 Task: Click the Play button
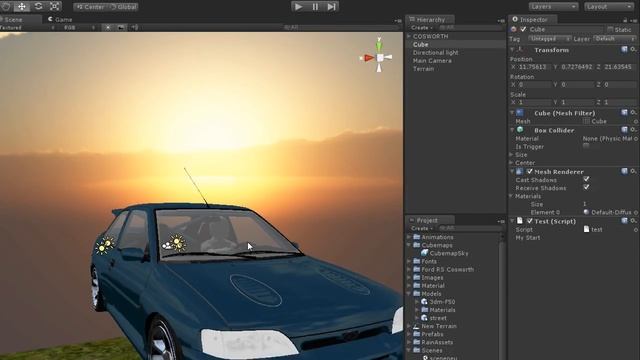click(298, 7)
